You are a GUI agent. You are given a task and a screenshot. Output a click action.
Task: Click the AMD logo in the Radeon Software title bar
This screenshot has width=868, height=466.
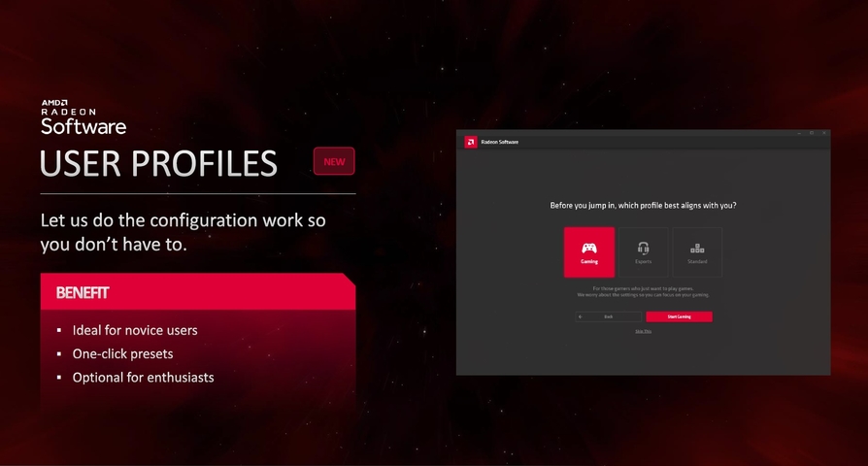point(471,143)
